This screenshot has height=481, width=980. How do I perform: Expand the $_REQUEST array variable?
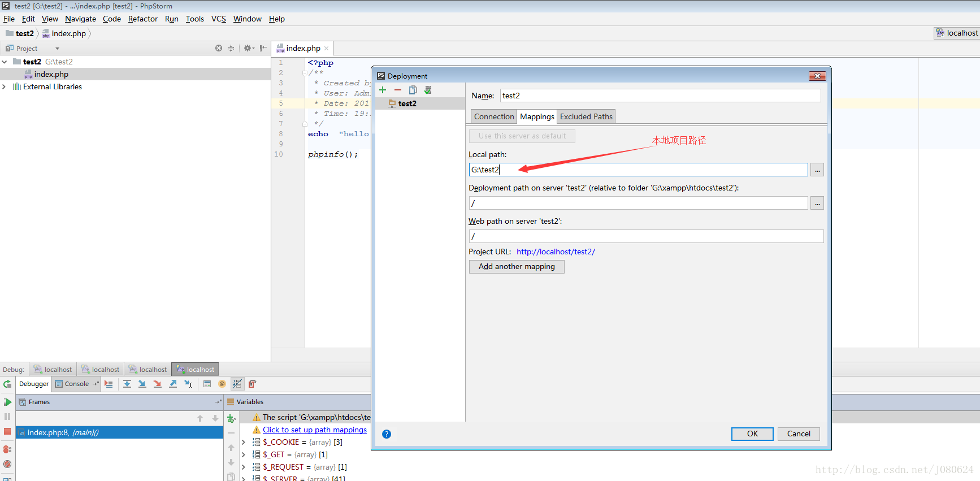[x=244, y=467]
